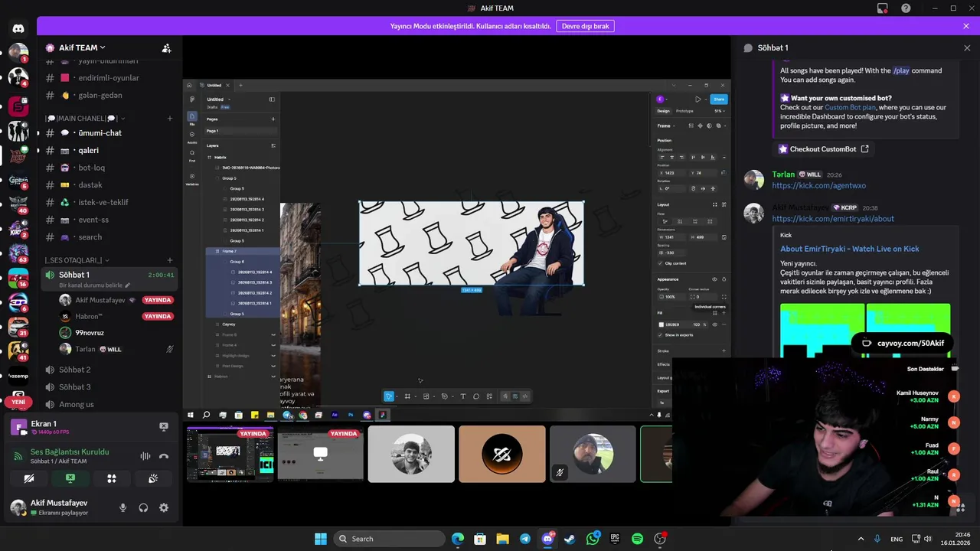This screenshot has width=980, height=551.
Task: Select the muted participant tile thumbnail
Action: point(593,454)
